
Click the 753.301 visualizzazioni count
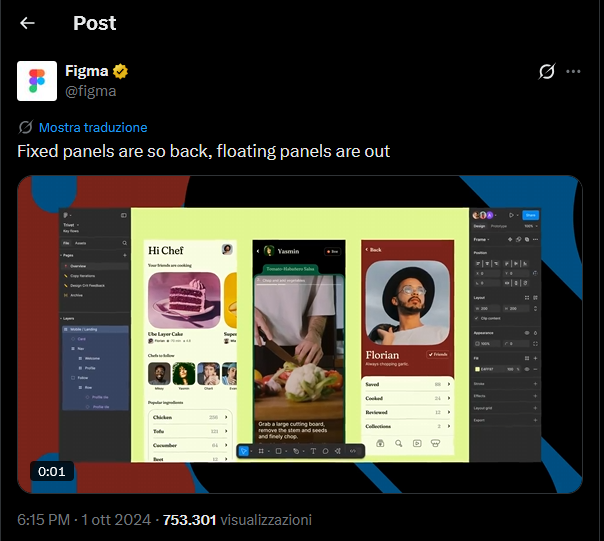coord(237,520)
